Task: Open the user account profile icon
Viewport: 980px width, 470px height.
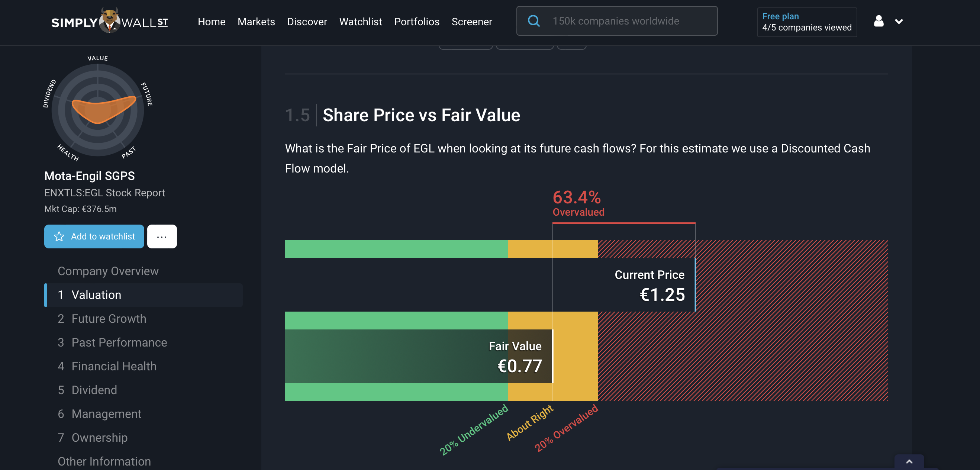Action: coord(879,21)
